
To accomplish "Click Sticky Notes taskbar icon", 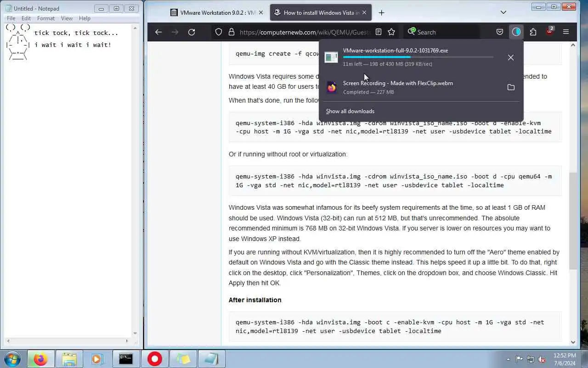I will tap(183, 359).
